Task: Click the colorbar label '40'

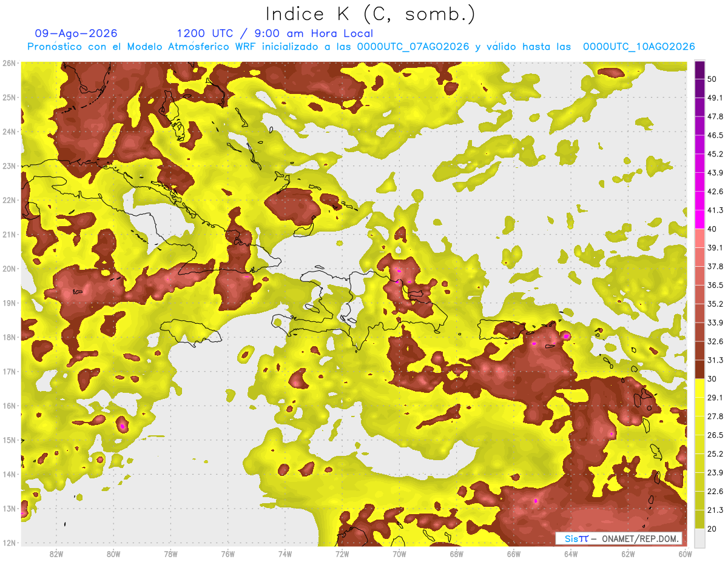Action: [712, 229]
